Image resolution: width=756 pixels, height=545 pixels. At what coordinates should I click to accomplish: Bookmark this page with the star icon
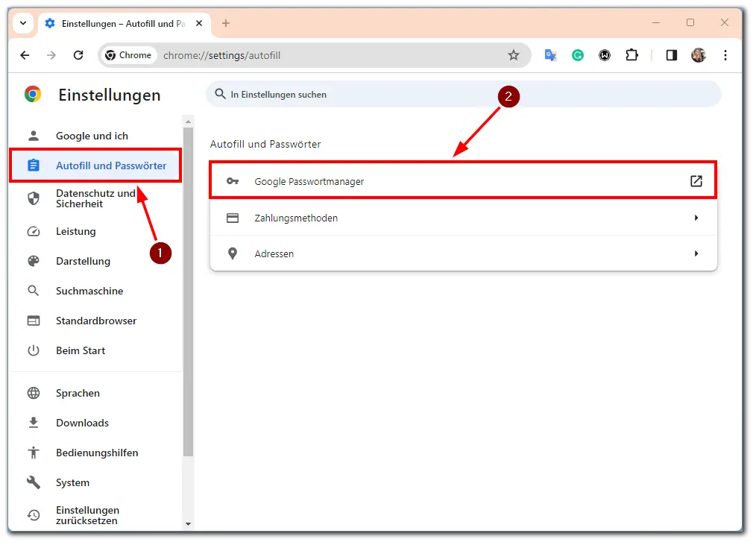tap(514, 55)
